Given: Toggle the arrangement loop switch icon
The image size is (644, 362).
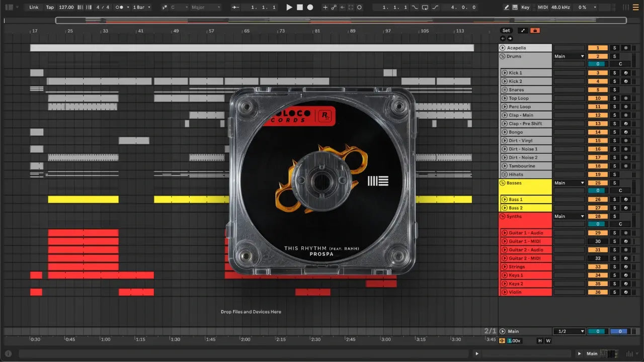Looking at the screenshot, I should coord(425,7).
